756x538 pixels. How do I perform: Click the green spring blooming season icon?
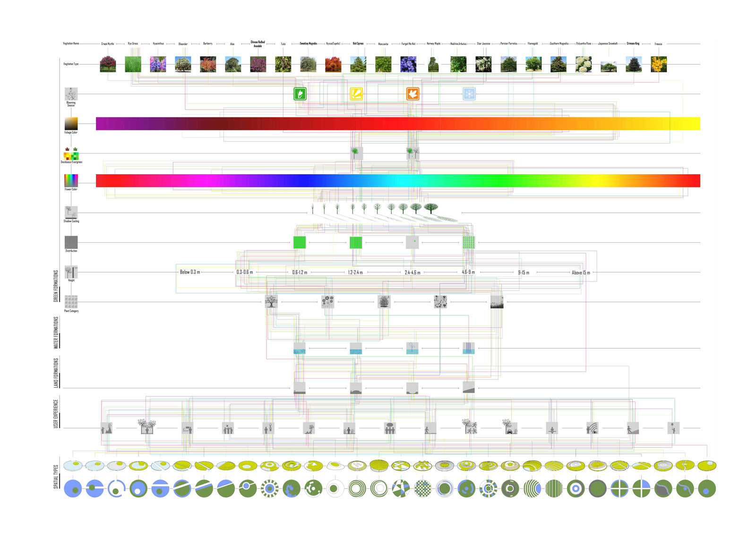[x=300, y=94]
